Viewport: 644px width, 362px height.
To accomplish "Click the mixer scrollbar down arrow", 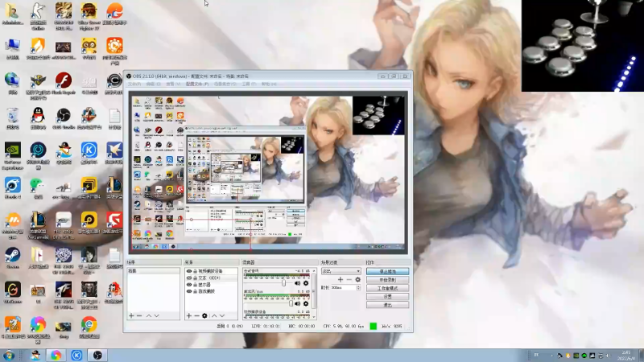I will point(314,317).
